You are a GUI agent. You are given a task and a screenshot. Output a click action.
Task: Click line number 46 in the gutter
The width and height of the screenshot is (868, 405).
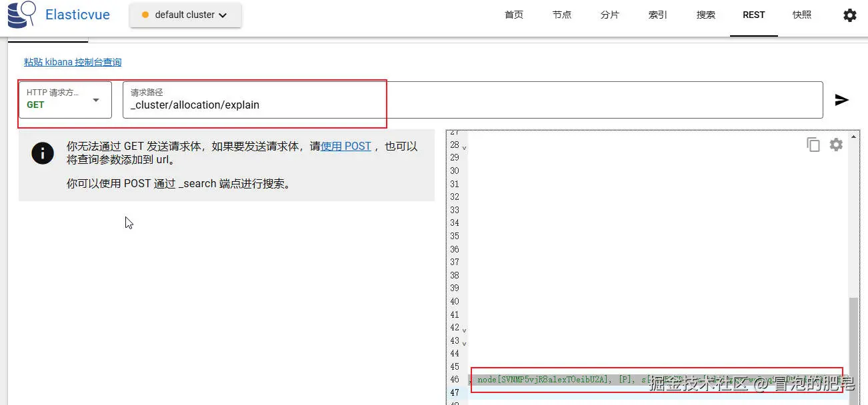pyautogui.click(x=455, y=380)
